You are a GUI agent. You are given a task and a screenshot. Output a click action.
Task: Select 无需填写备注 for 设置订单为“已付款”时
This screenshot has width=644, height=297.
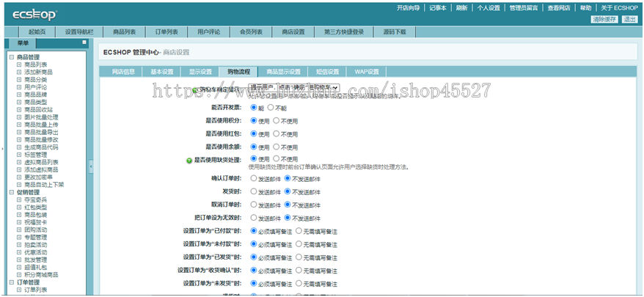(x=299, y=231)
